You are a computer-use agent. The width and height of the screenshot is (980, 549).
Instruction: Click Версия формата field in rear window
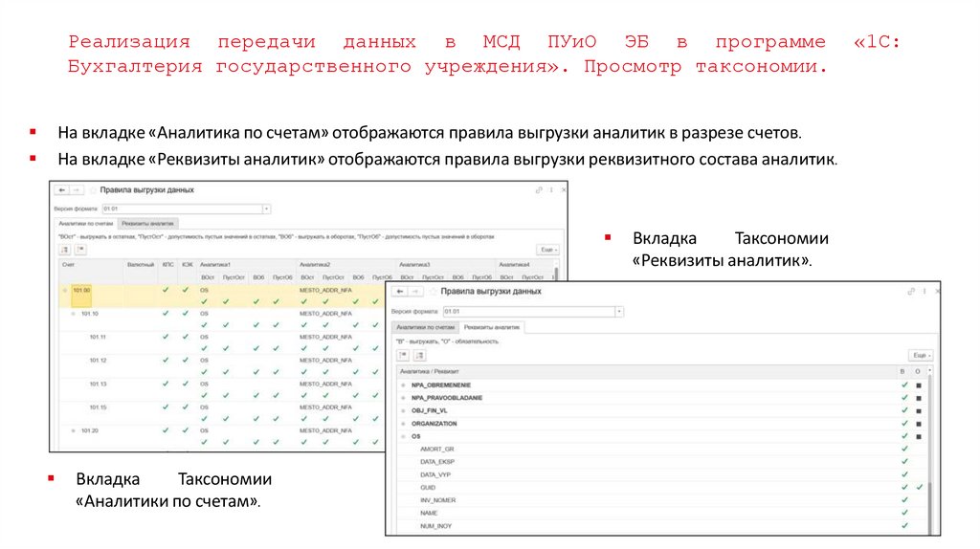182,209
